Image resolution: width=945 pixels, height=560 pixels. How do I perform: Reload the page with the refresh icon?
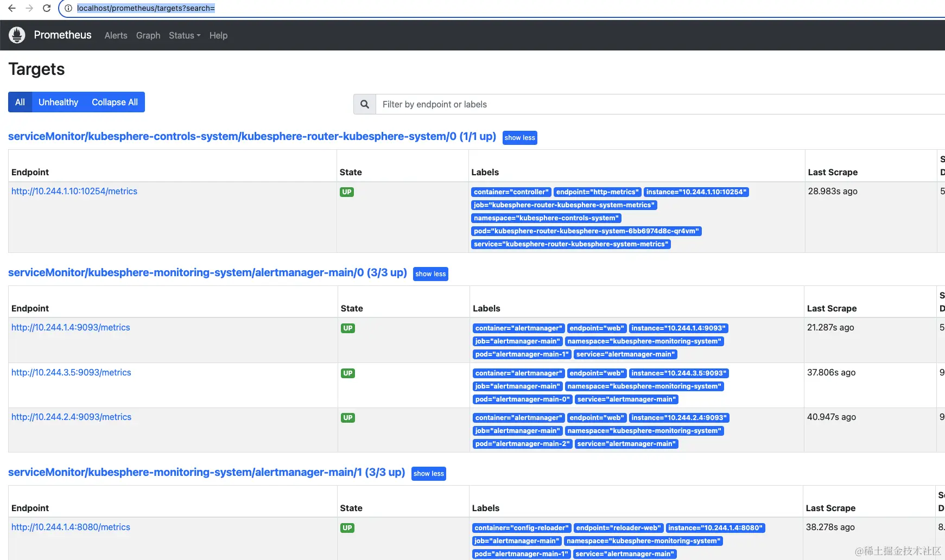click(x=47, y=8)
